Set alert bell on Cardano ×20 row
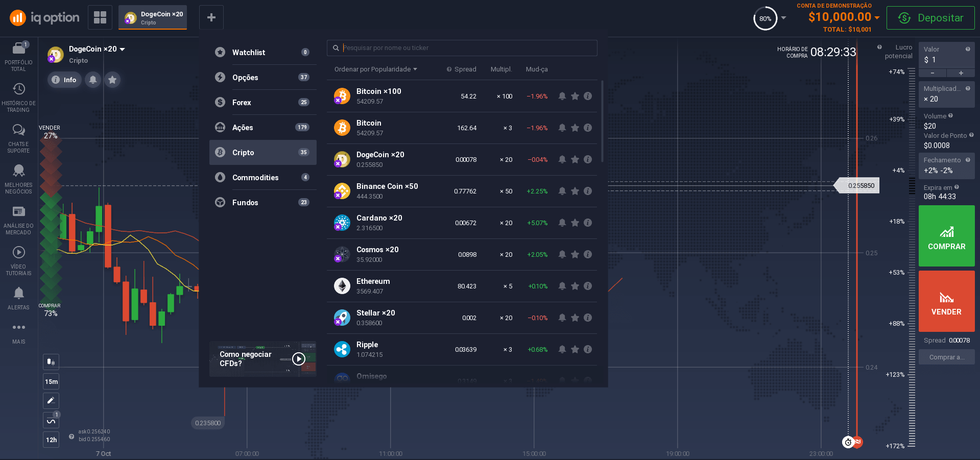 tap(562, 223)
